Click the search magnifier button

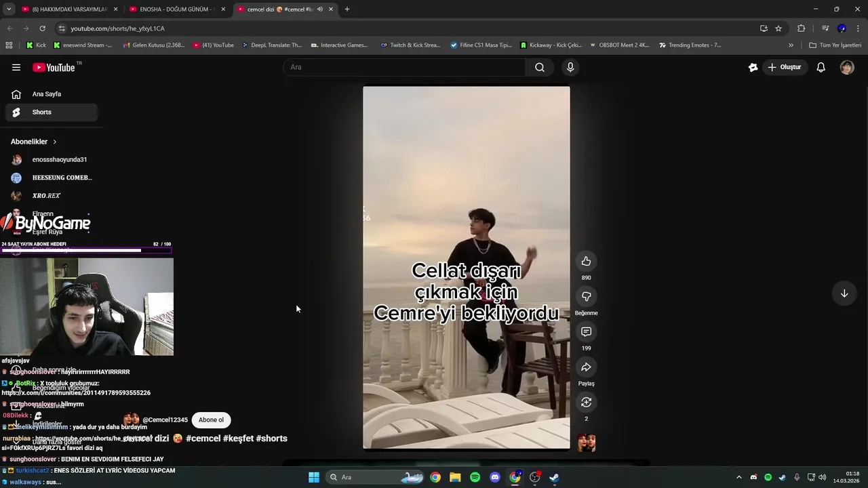click(540, 67)
